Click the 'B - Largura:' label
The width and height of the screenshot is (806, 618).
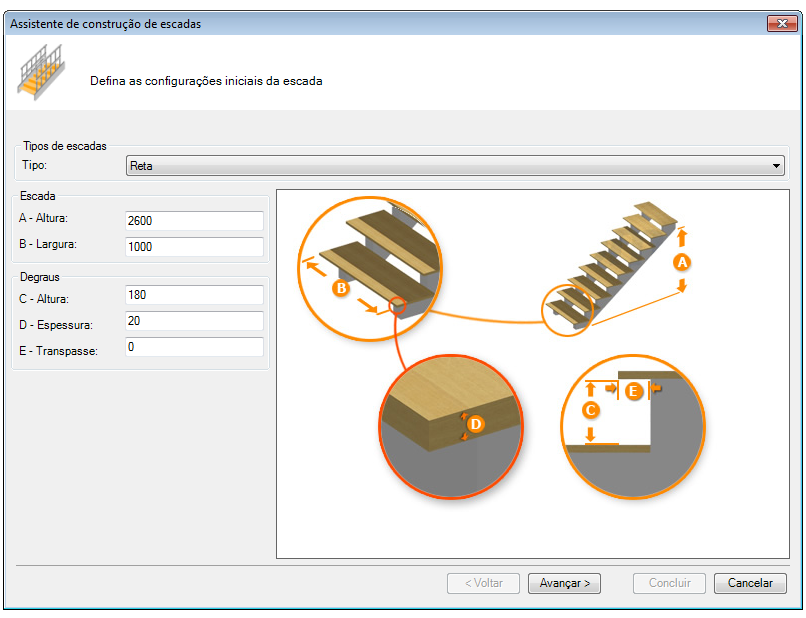click(48, 244)
